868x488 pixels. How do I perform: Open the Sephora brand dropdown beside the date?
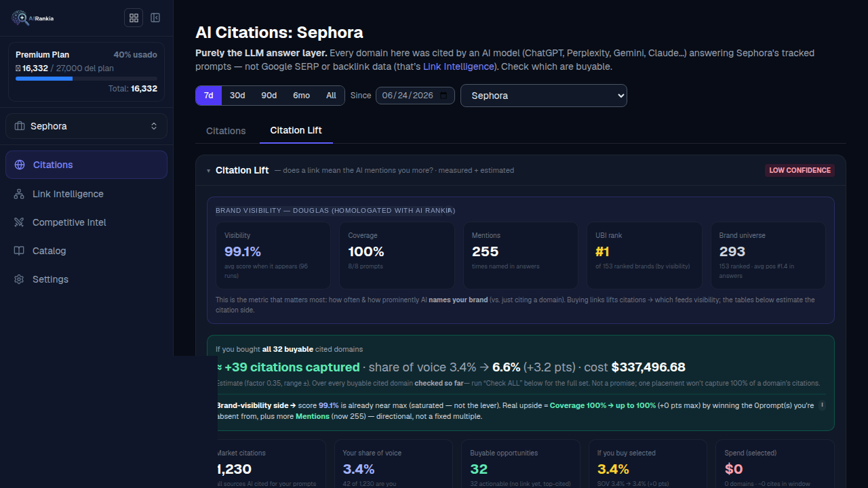pyautogui.click(x=544, y=96)
